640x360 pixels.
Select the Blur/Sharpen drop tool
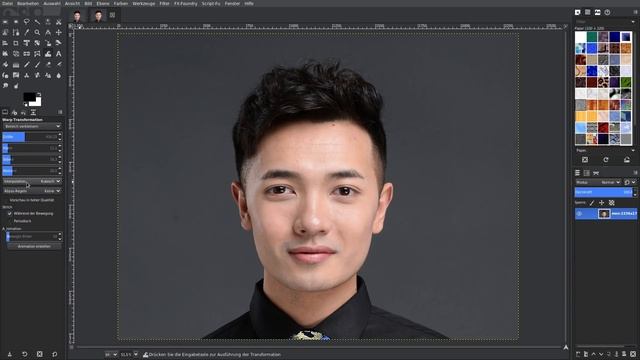59,75
